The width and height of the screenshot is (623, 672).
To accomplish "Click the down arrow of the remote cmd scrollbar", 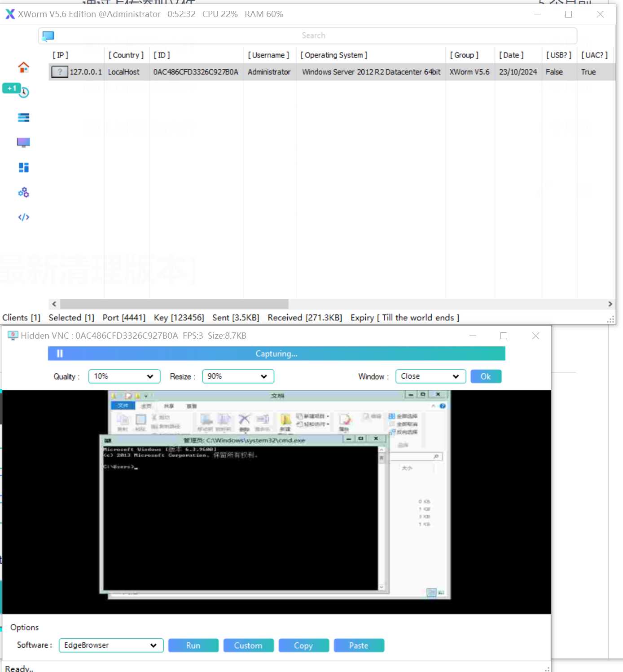I will [x=382, y=587].
